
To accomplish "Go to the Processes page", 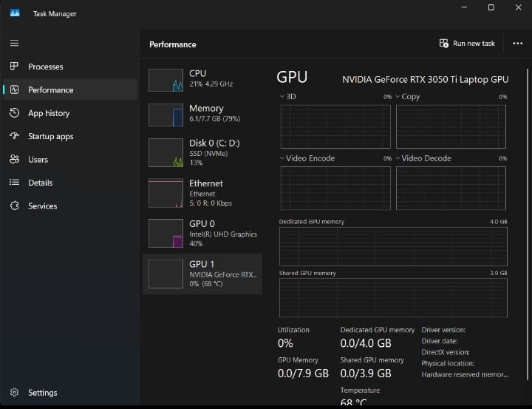I will click(70, 67).
